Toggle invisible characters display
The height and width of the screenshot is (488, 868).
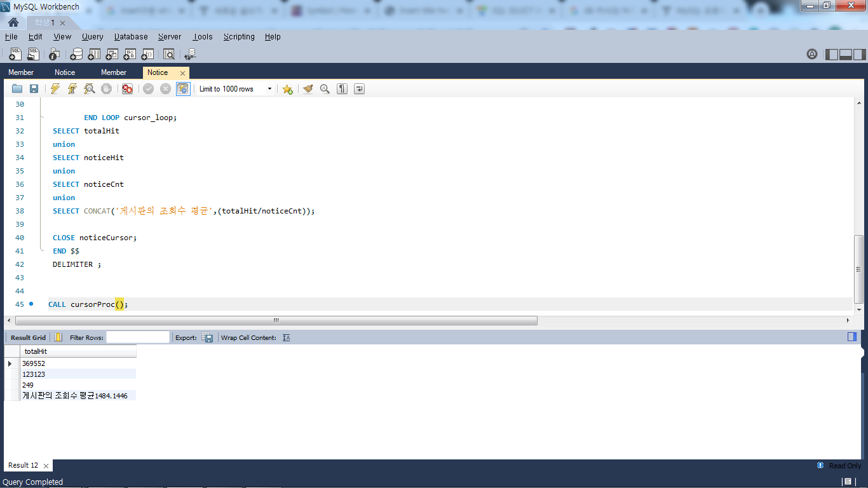click(342, 89)
